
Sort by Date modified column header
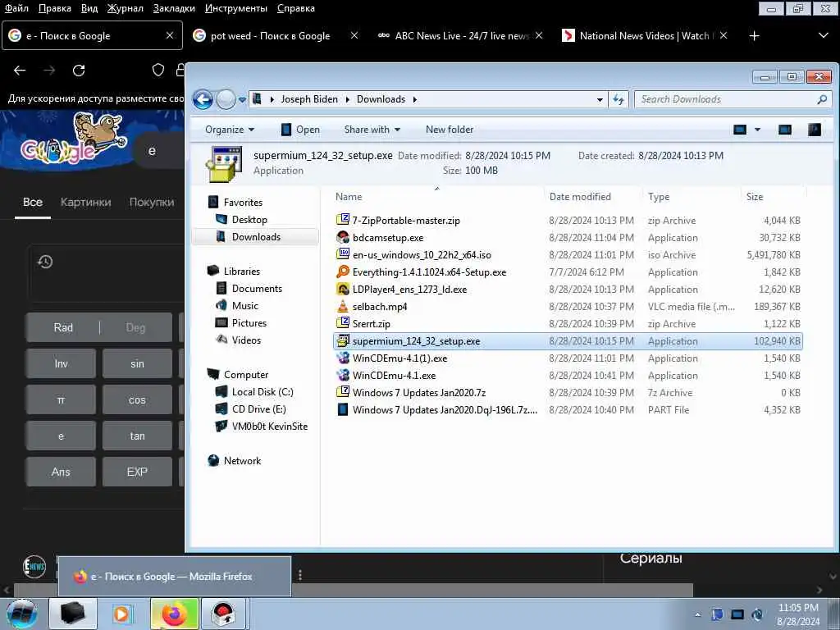(x=592, y=197)
